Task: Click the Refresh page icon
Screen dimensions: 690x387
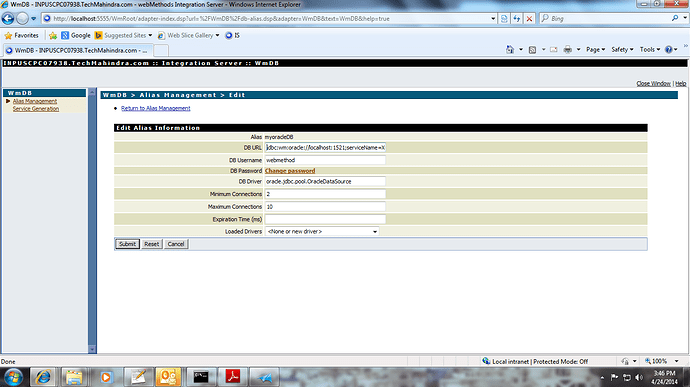Action: point(517,18)
